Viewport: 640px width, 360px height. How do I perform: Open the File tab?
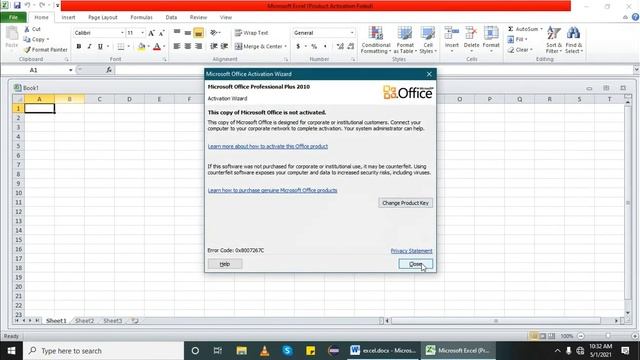[x=13, y=18]
